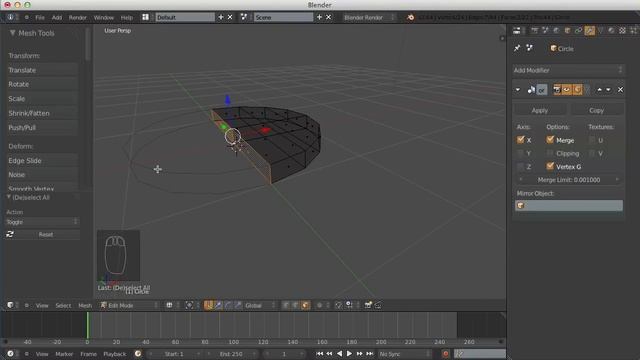Delete the Default screen layout
640x360 pixels.
[x=230, y=17]
